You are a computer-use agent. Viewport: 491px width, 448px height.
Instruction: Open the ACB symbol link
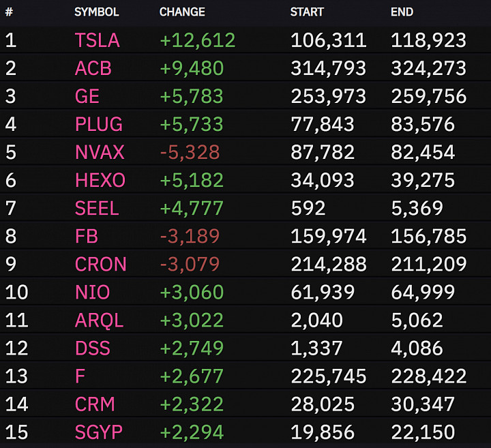point(93,68)
